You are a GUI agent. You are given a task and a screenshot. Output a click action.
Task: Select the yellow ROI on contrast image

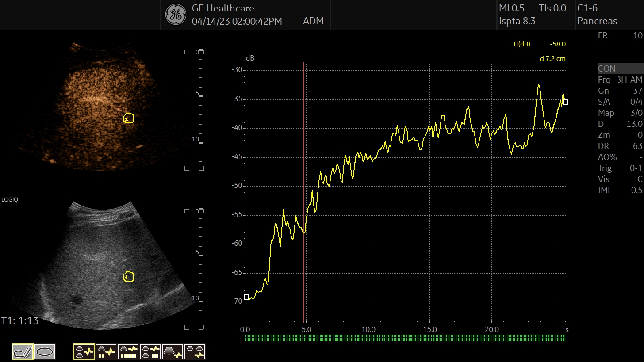click(x=128, y=118)
